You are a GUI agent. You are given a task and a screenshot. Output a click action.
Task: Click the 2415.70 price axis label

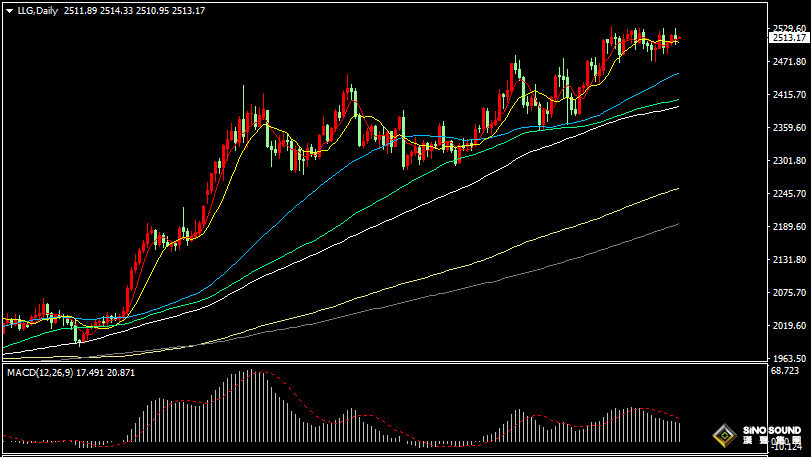788,95
